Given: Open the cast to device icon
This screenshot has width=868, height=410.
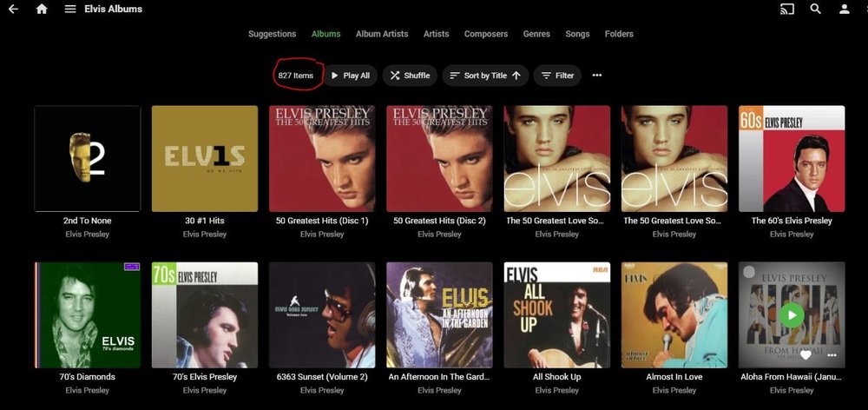Looking at the screenshot, I should tap(786, 9).
